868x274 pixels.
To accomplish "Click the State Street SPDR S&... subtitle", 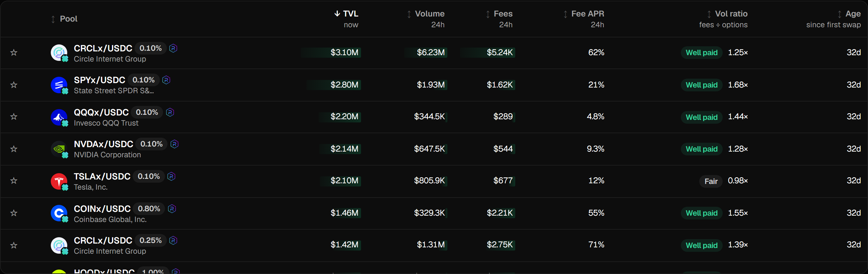I will pos(114,91).
